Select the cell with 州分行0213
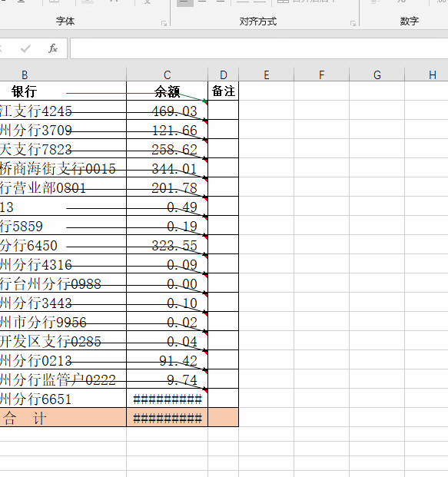Image resolution: width=448 pixels, height=477 pixels. tap(63, 359)
